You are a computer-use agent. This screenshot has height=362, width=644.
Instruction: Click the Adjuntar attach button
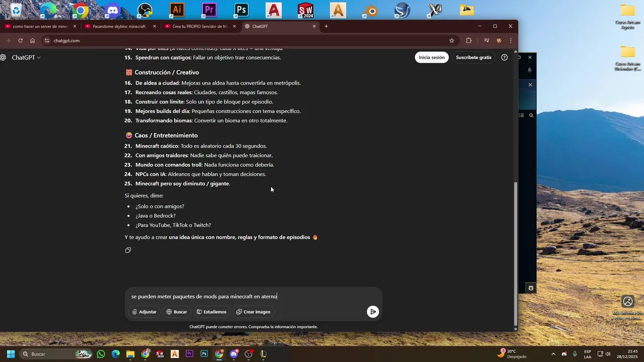pyautogui.click(x=144, y=312)
